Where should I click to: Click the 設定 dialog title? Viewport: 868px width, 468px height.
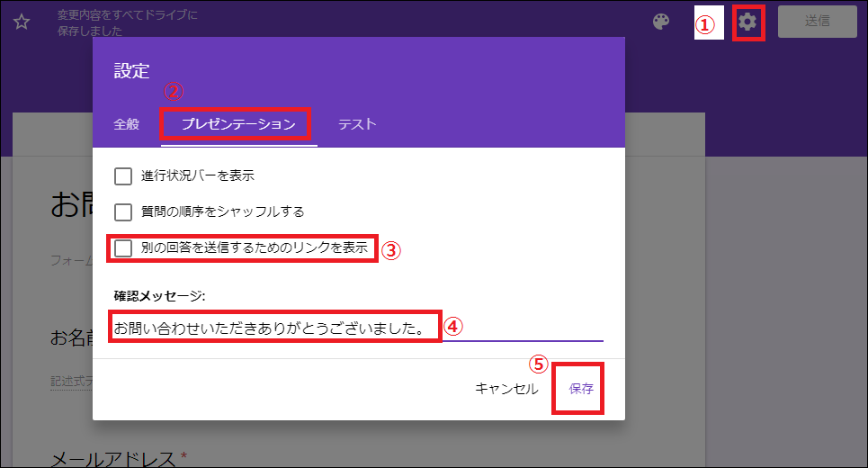(131, 71)
